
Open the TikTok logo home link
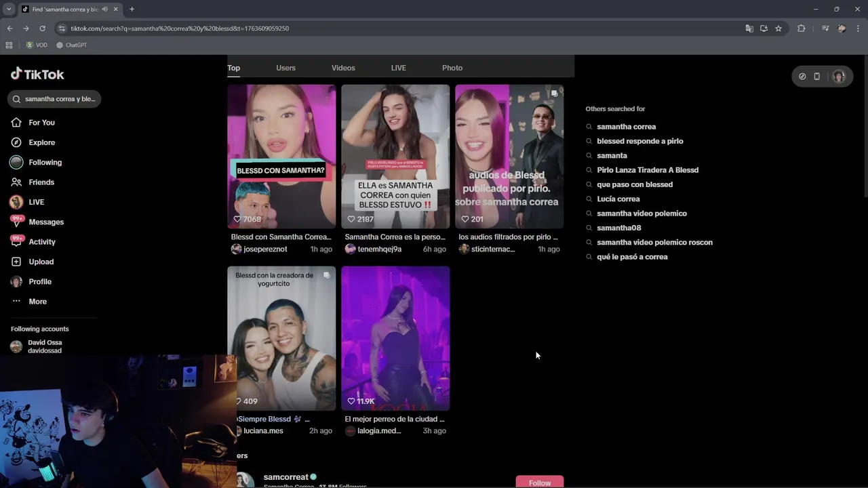(x=37, y=75)
